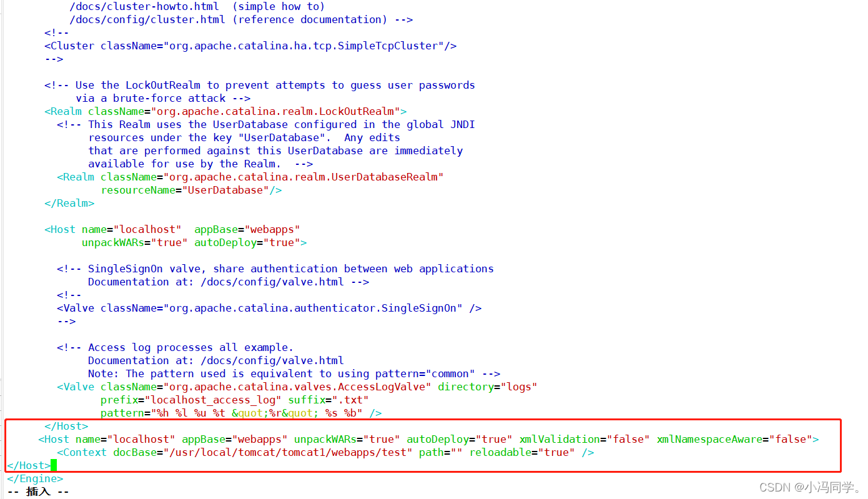Screen dimensions: 868x499
Task: Click unpackWARs="true" at start of its line
Action: click(135, 242)
